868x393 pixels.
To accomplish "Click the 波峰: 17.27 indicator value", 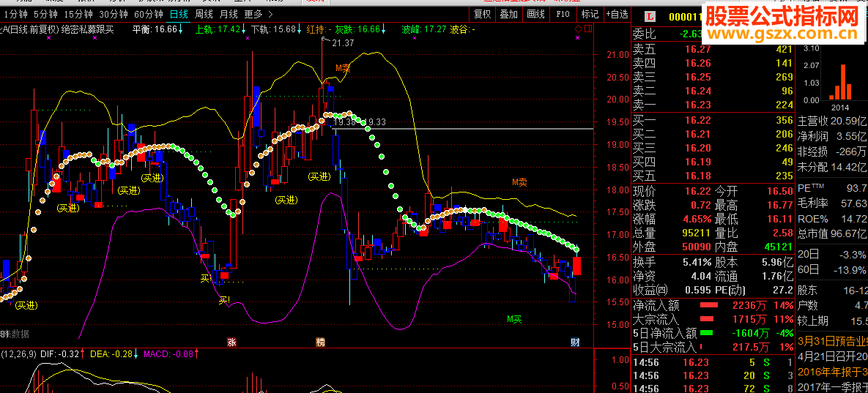I will pos(424,29).
